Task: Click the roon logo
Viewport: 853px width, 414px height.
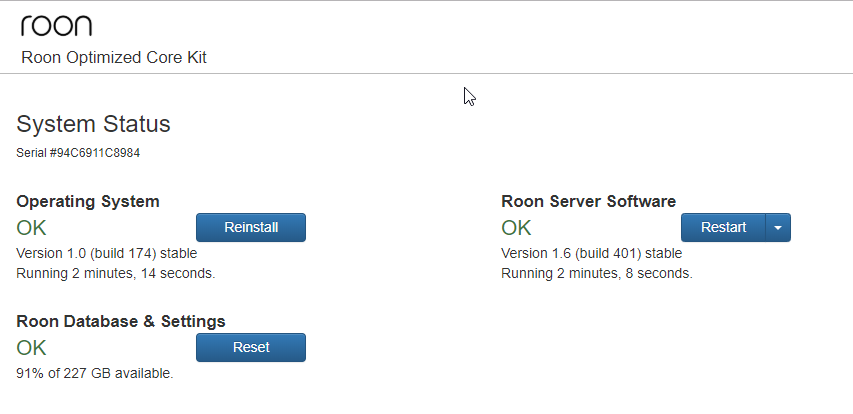Action: tap(57, 26)
